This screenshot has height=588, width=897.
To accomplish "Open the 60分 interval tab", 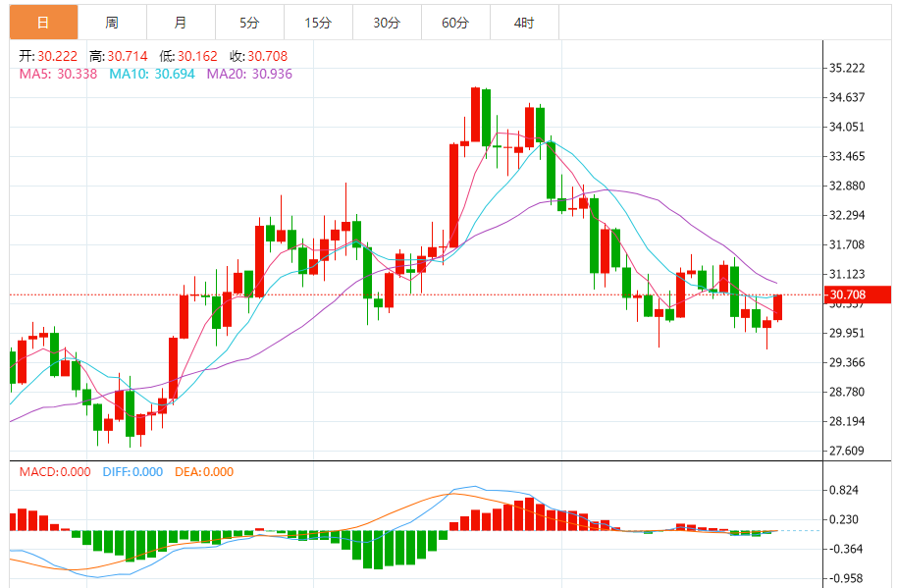I will (x=455, y=23).
